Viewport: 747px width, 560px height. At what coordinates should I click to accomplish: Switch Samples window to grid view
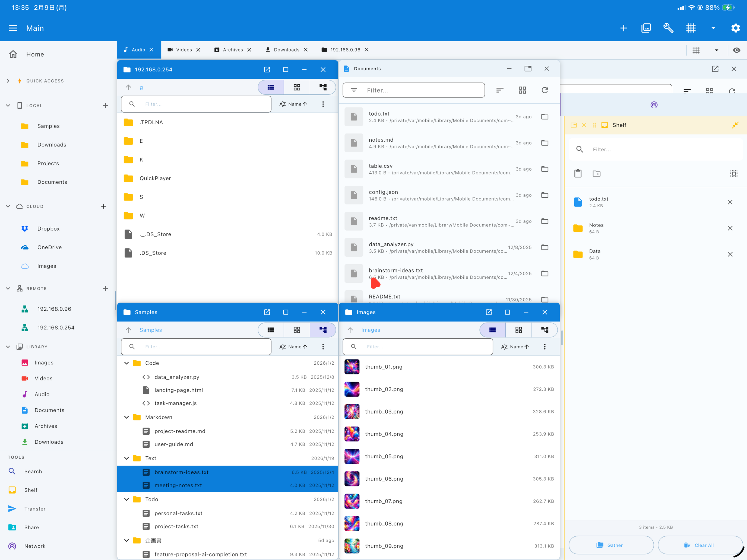tap(296, 330)
